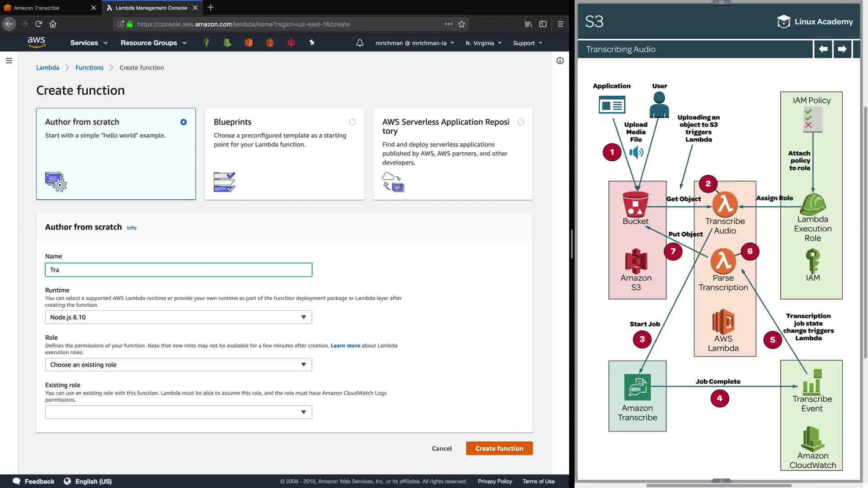Switch to the Amazon Transcribe browser tab
Image resolution: width=868 pixels, height=488 pixels.
45,8
